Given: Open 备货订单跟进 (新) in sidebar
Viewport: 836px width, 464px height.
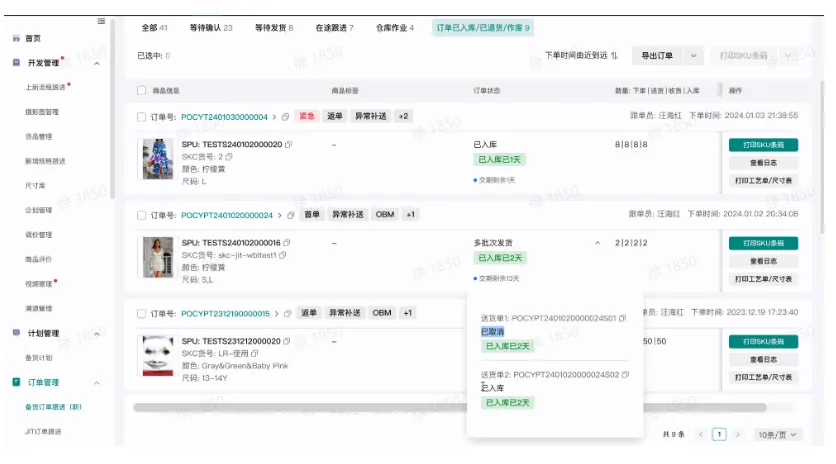Looking at the screenshot, I should (53, 407).
